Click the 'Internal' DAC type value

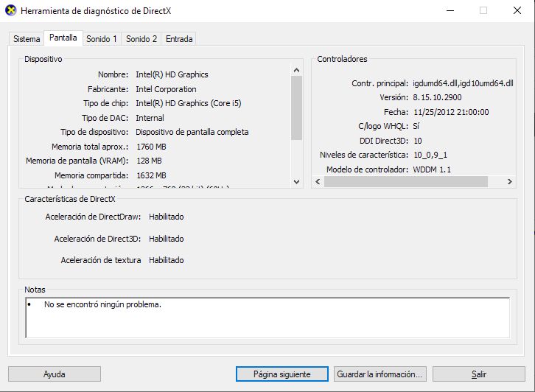[150, 118]
